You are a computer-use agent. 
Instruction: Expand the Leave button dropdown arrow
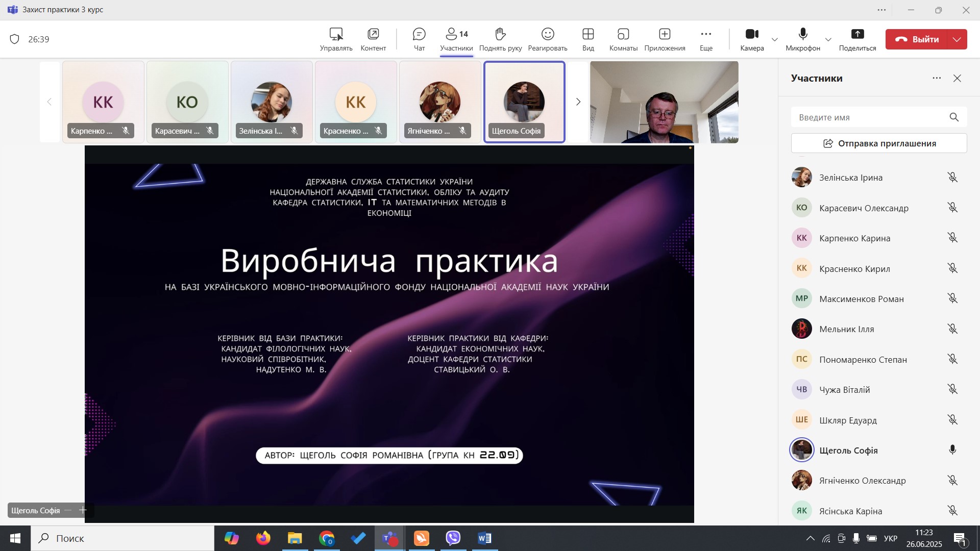[957, 39]
